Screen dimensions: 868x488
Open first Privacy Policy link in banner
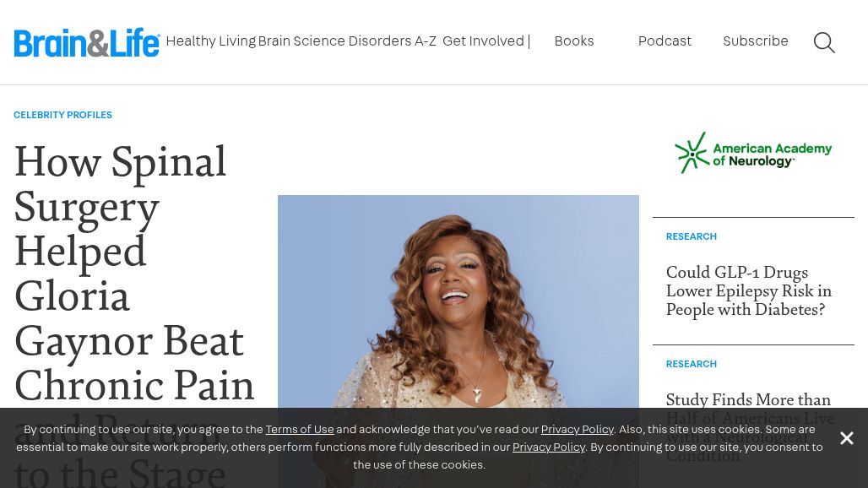[578, 430]
